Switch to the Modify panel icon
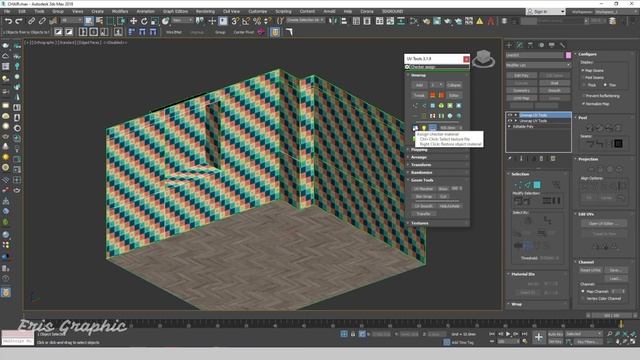640x360 pixels. tap(520, 45)
